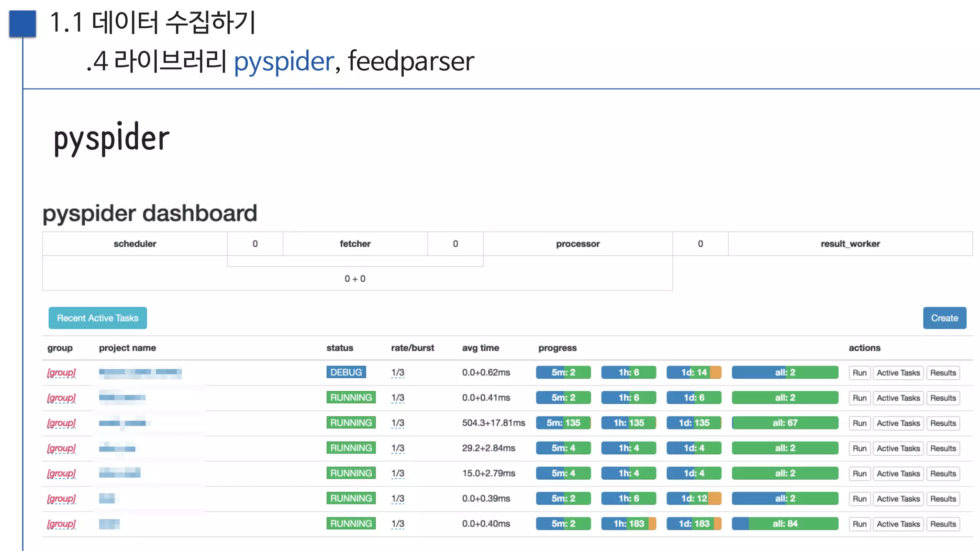This screenshot has height=551, width=980.
Task: Open RUNNING status of 504.3+17.81ms row
Action: 351,423
